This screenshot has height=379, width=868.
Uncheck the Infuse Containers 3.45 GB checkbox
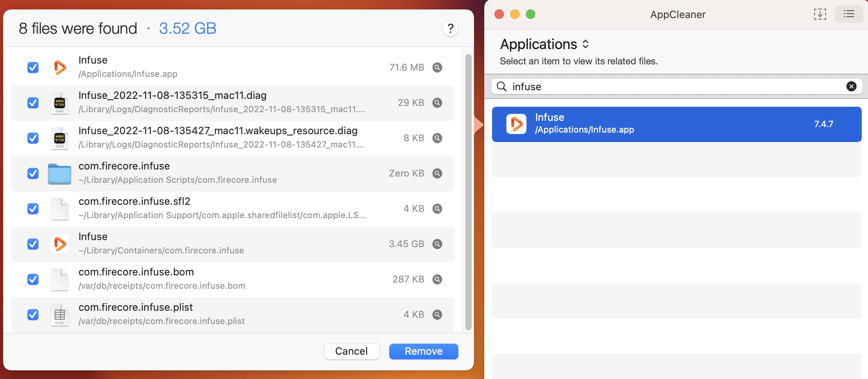[33, 244]
